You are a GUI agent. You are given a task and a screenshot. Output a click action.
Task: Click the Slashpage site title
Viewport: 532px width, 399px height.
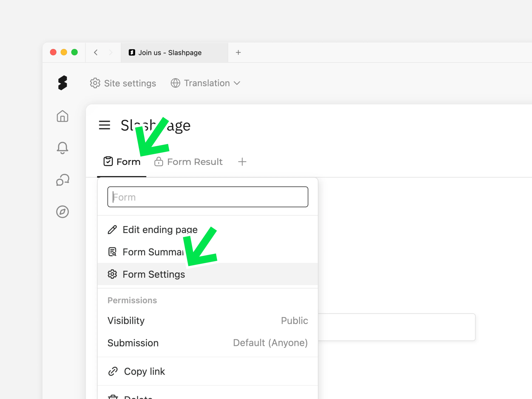pos(156,126)
